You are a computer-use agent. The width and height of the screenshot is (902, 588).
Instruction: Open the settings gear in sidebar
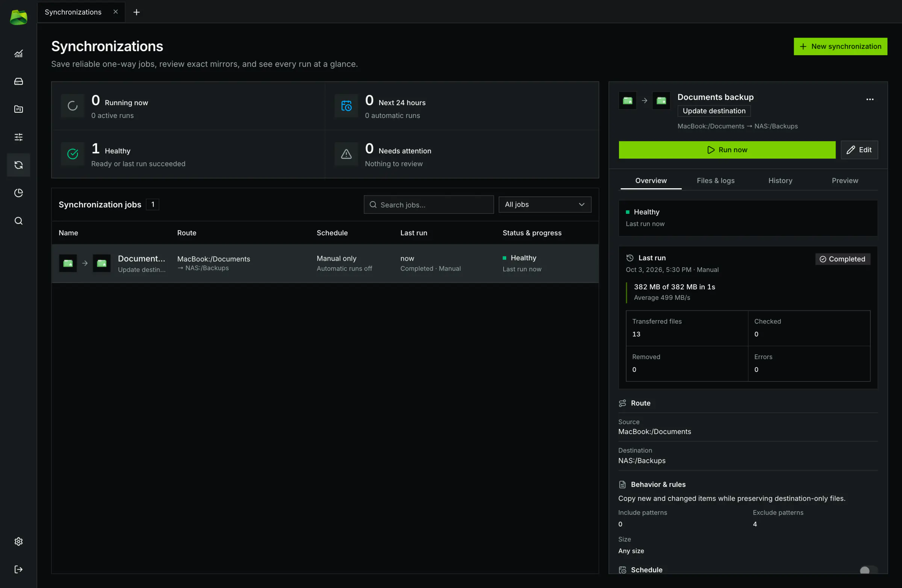(18, 541)
